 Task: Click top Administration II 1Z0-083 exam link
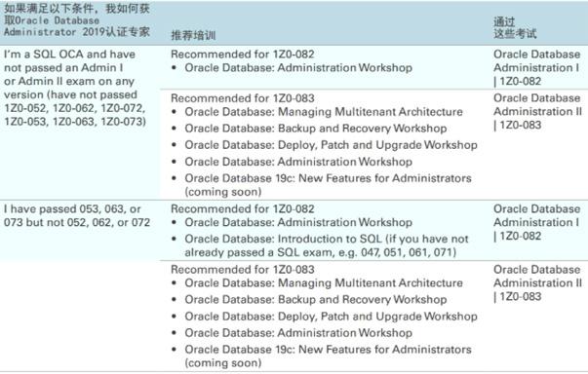537,112
